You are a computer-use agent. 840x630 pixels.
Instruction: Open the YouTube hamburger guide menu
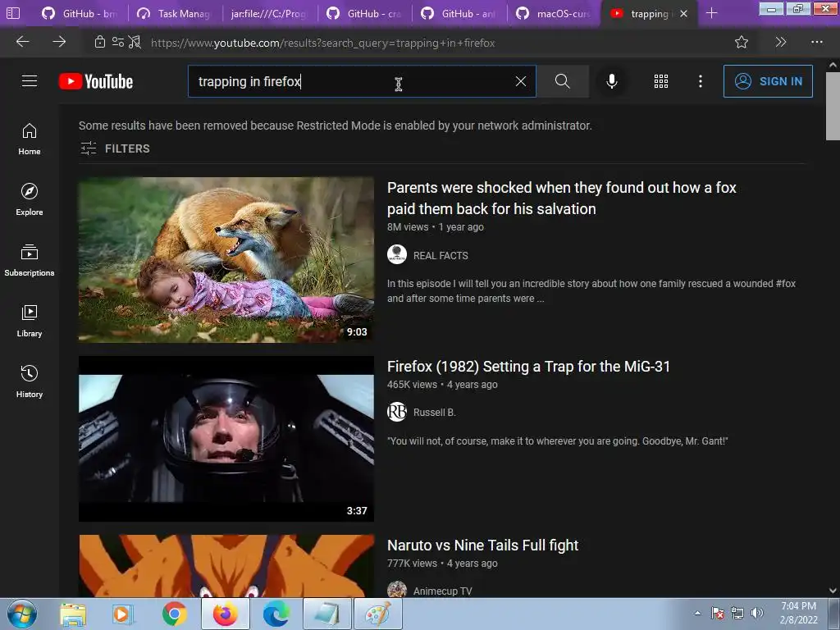tap(30, 81)
